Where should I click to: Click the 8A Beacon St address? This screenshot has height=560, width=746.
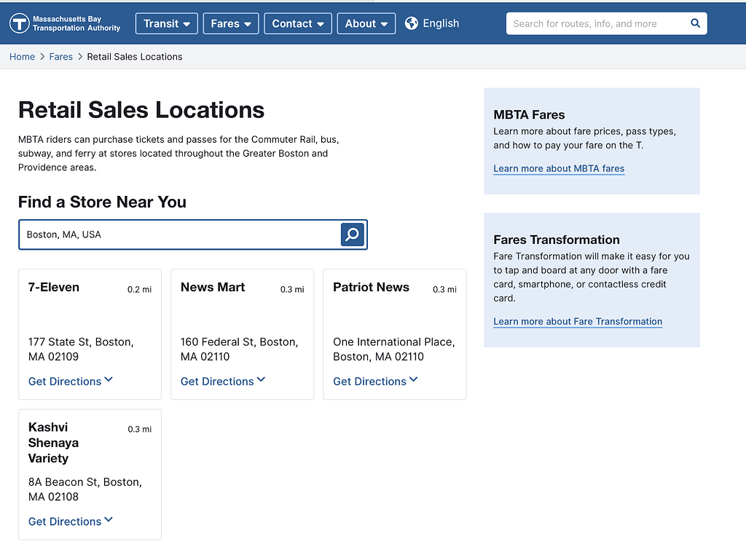(85, 489)
